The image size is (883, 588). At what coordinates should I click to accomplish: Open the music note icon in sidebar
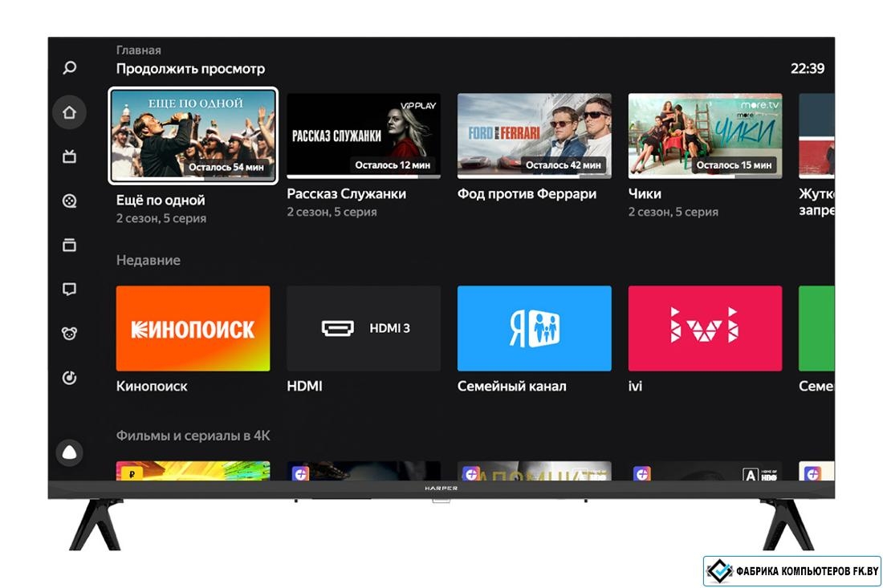(x=69, y=378)
